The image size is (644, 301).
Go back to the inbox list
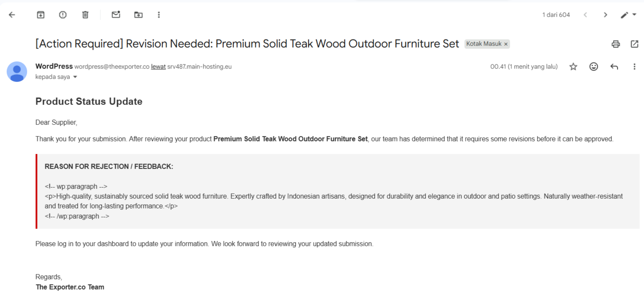12,15
